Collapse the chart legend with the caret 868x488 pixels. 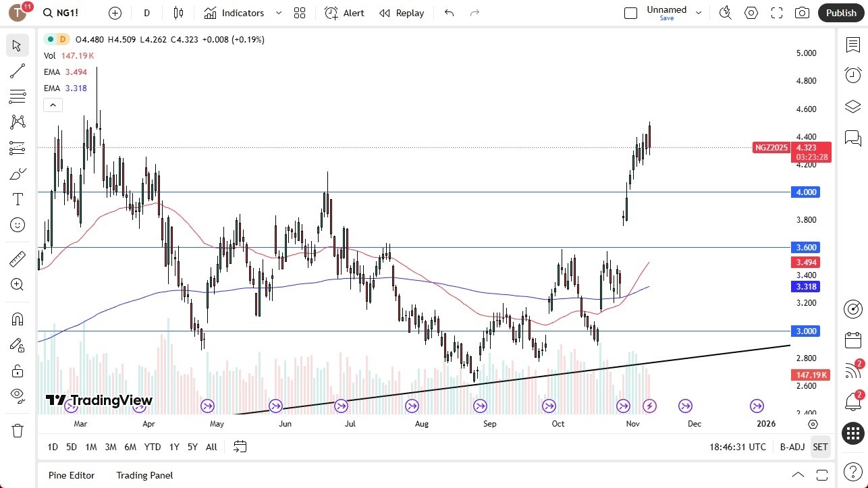pos(53,105)
